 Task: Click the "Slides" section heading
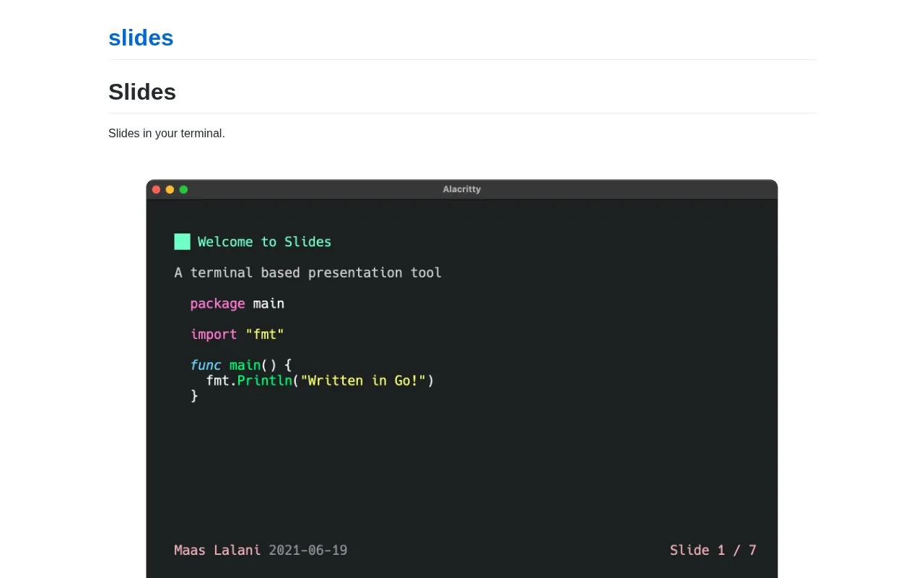[142, 92]
